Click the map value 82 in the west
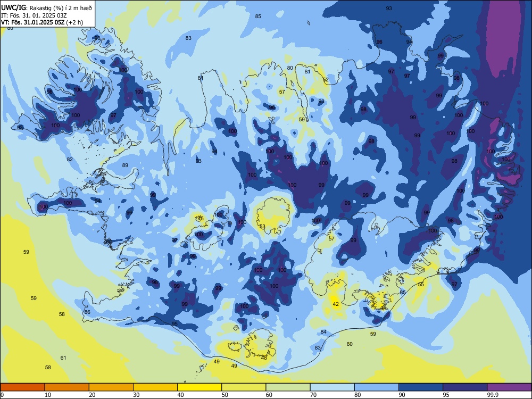The image size is (532, 399). point(70,159)
